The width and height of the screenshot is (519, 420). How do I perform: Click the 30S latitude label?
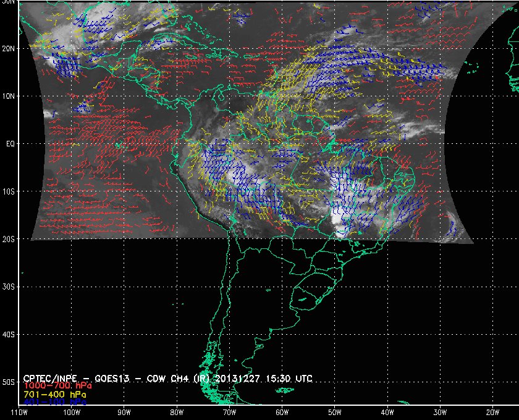click(x=8, y=287)
